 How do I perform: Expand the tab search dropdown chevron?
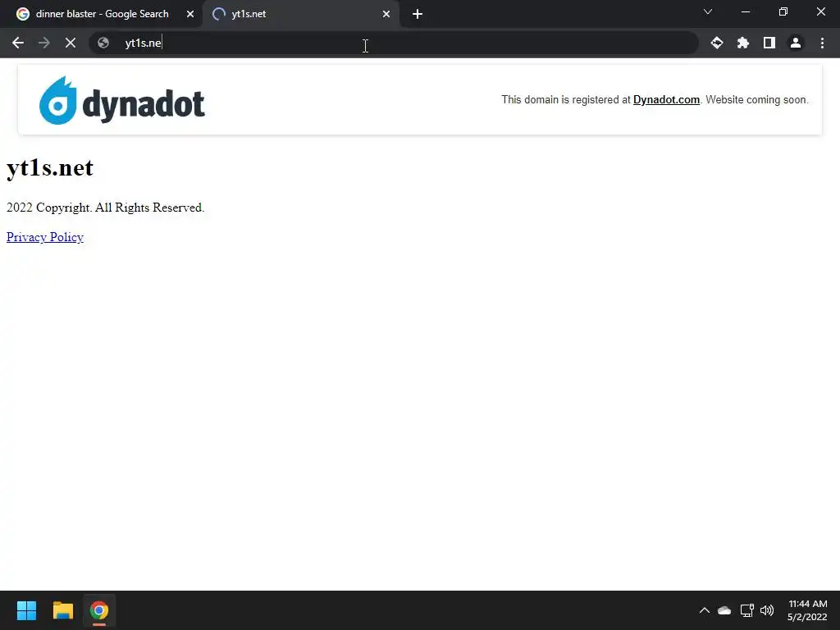pyautogui.click(x=708, y=11)
